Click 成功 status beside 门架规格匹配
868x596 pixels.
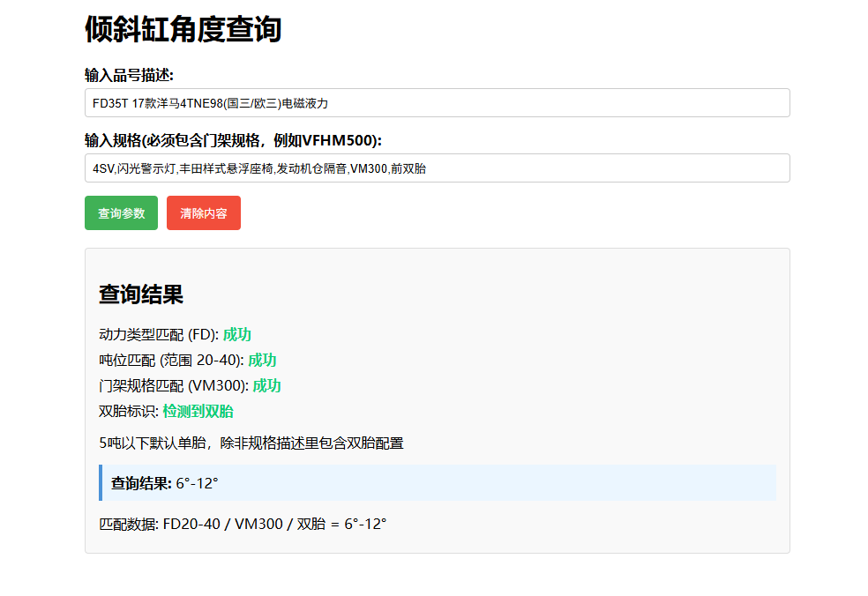267,386
